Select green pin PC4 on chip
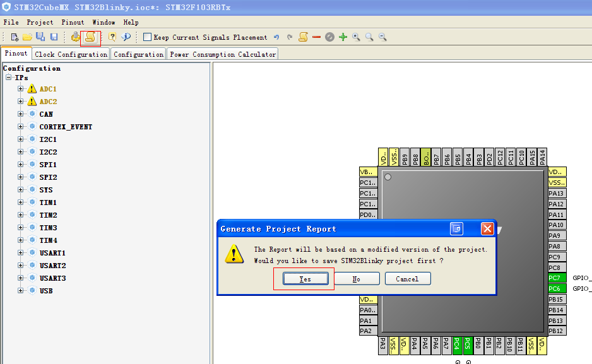 point(457,346)
